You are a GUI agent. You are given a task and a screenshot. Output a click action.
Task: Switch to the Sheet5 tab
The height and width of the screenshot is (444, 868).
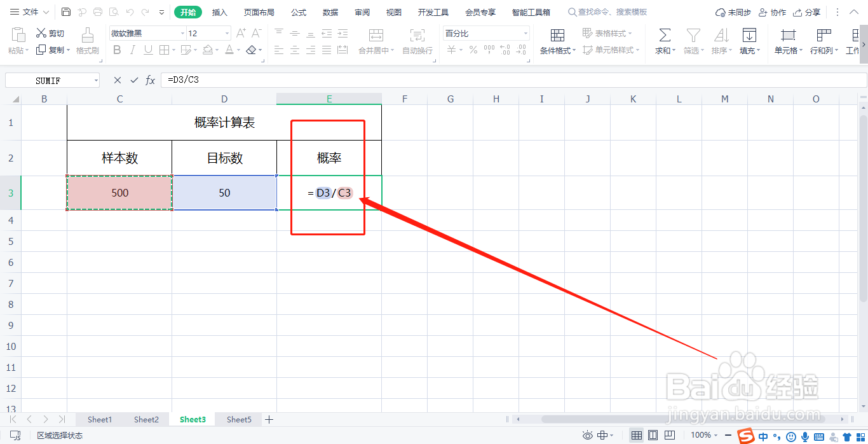tap(240, 419)
